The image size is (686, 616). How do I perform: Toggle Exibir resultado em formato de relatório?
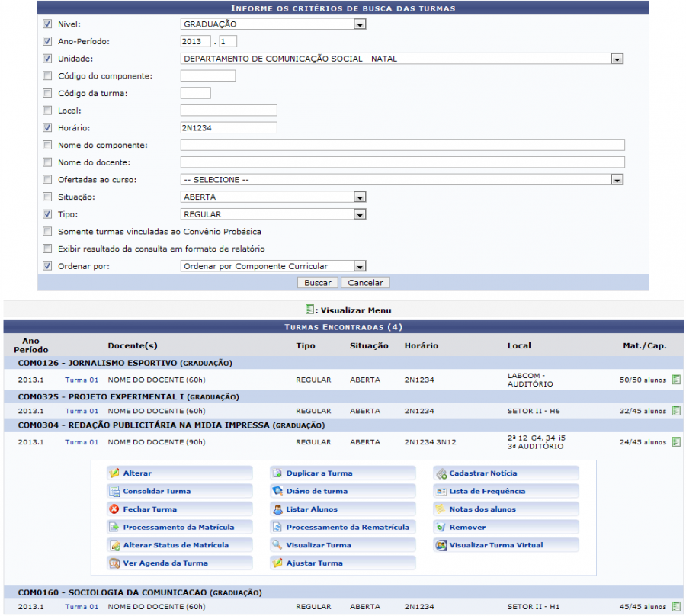click(x=47, y=249)
